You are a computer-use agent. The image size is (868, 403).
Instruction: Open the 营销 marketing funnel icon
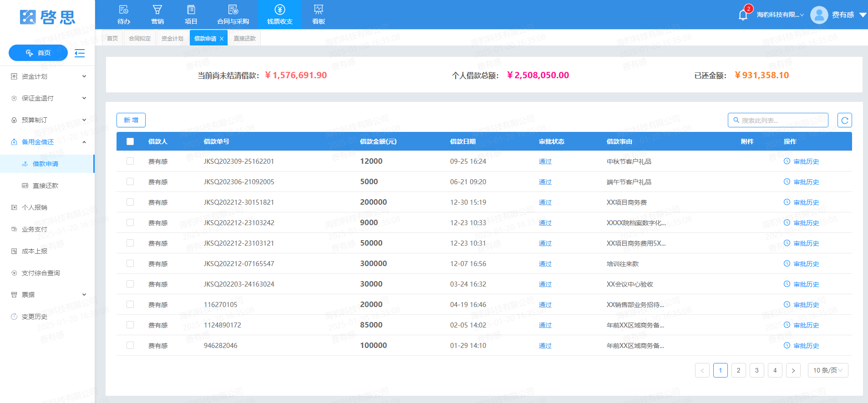157,10
